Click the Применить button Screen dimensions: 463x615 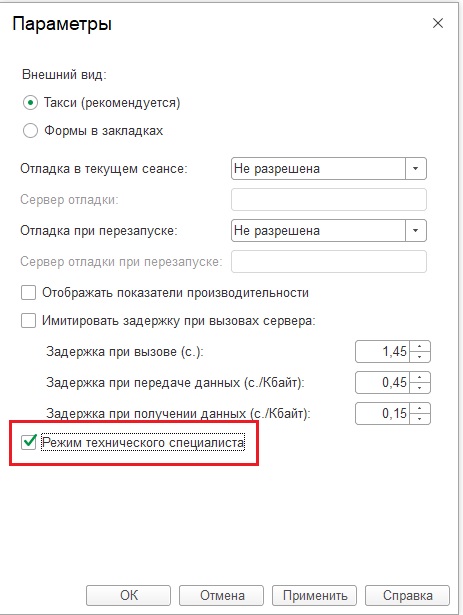point(315,595)
